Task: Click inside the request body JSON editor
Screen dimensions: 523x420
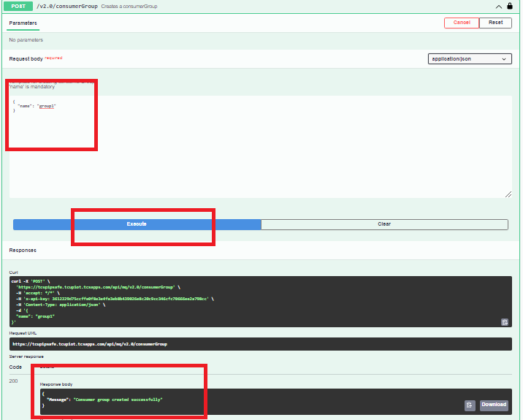Action: (x=261, y=147)
